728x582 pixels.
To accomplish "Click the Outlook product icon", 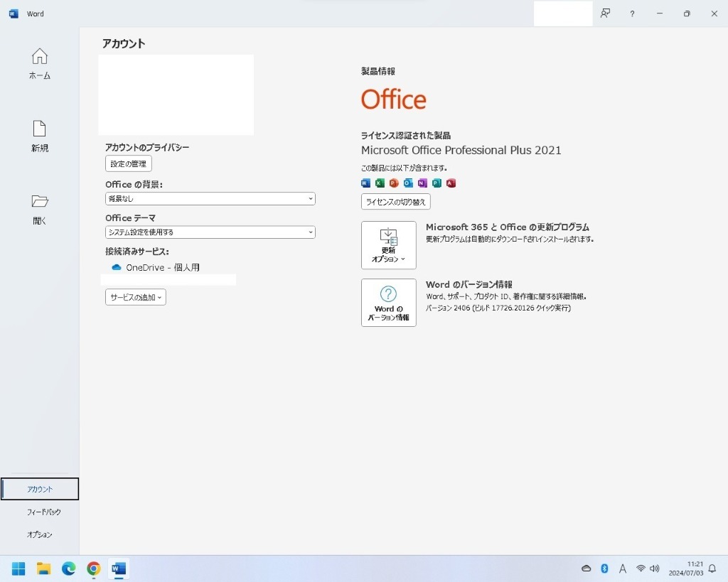I will click(x=408, y=183).
